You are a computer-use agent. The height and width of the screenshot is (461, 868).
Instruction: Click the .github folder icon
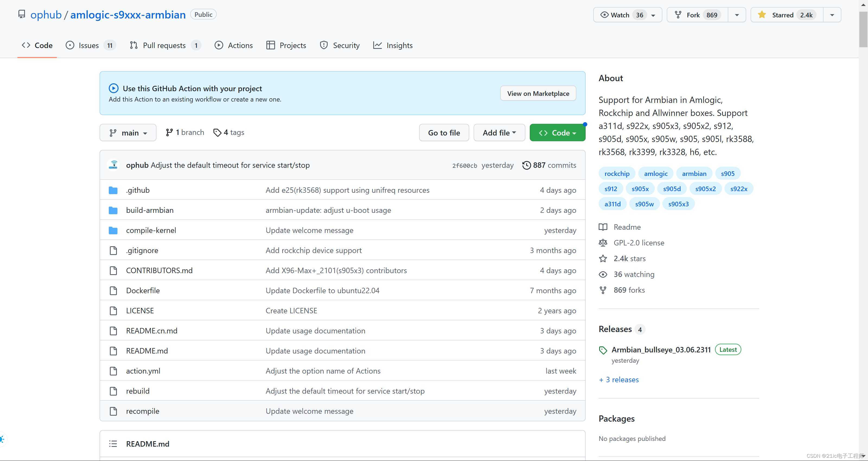(113, 190)
